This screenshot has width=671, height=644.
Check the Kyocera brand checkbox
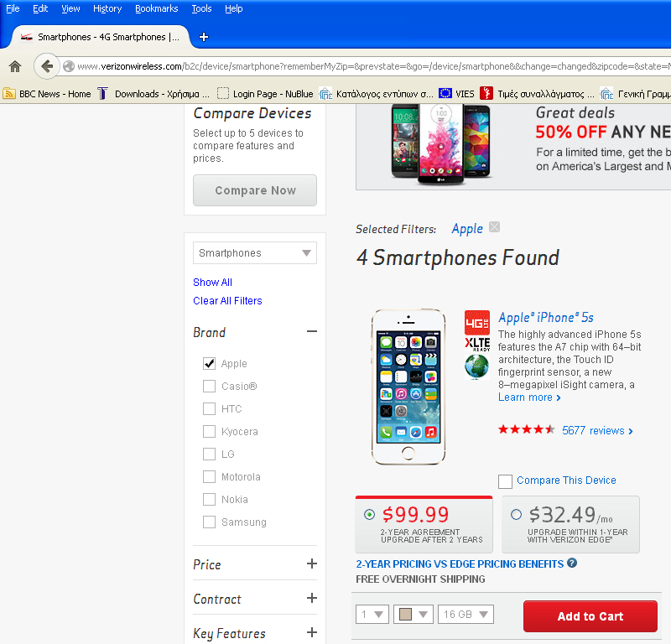[x=209, y=431]
